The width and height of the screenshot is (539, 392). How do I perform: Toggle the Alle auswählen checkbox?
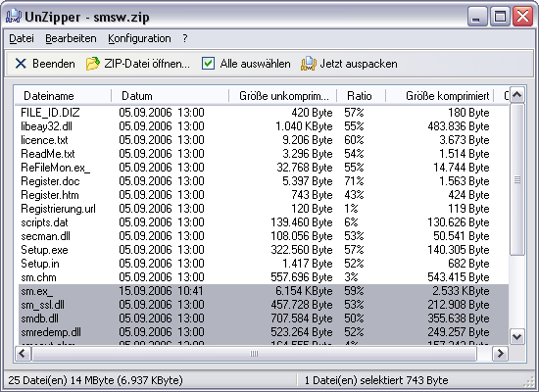point(208,64)
